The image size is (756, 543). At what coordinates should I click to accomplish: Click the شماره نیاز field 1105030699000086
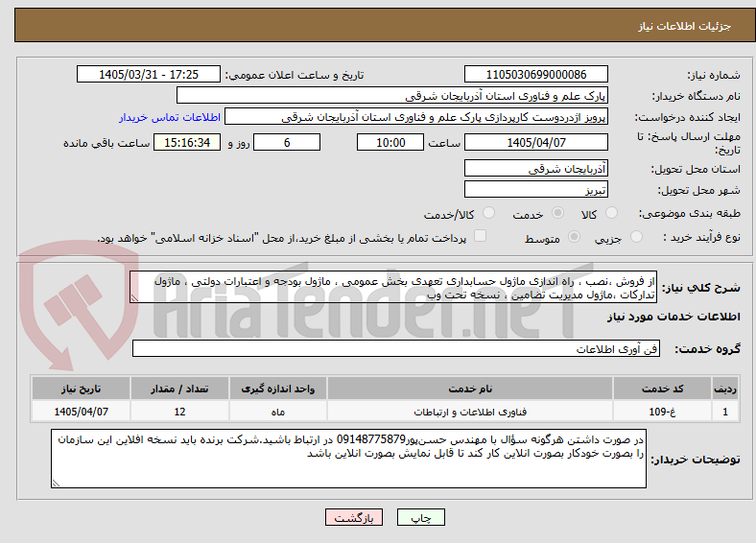(x=535, y=74)
